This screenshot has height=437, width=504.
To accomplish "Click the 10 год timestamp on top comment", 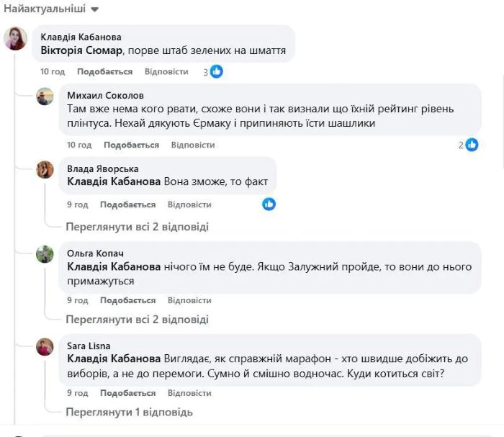I will (53, 72).
